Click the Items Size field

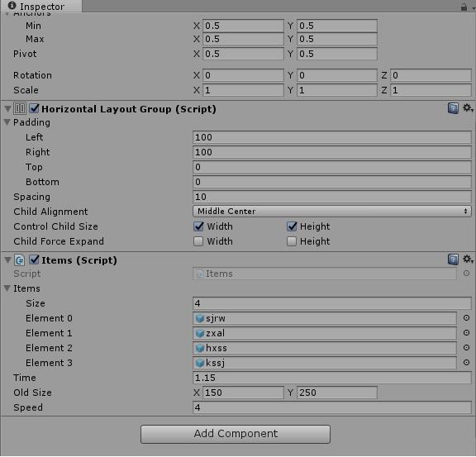(x=332, y=303)
